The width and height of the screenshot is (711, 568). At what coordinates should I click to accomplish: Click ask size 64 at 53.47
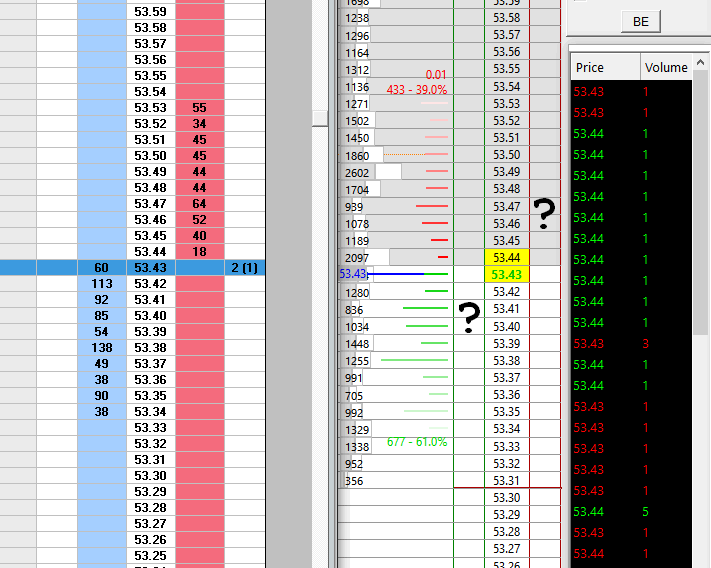pyautogui.click(x=200, y=204)
